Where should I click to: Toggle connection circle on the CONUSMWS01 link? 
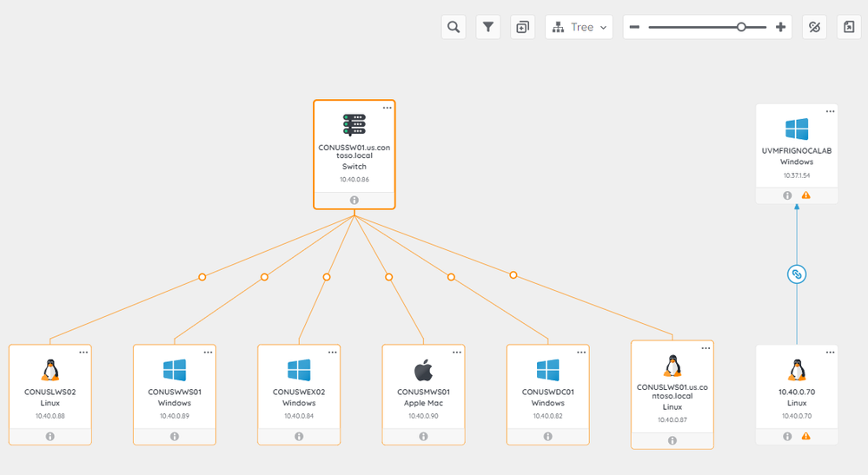(389, 277)
